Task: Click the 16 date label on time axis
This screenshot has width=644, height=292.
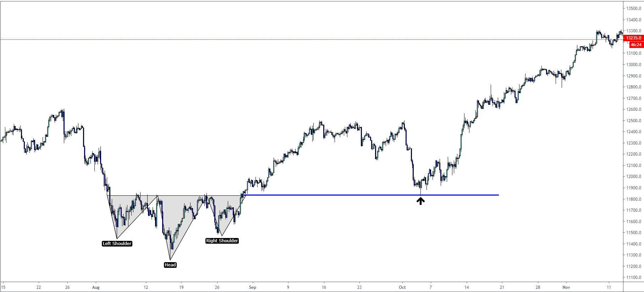Action: pos(324,287)
